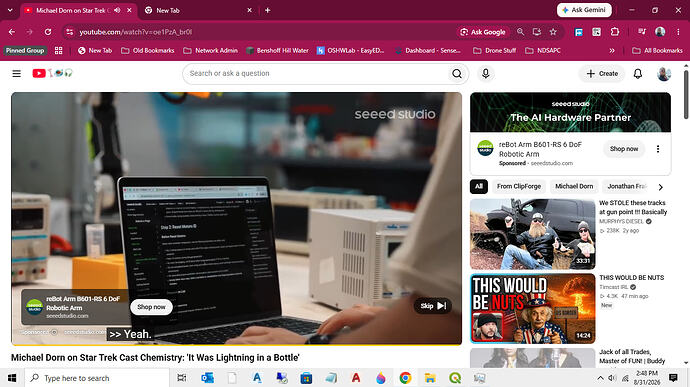Screen dimensions: 690x387
Task: Open the NDSAPC bookmarks folder
Action: pos(543,51)
